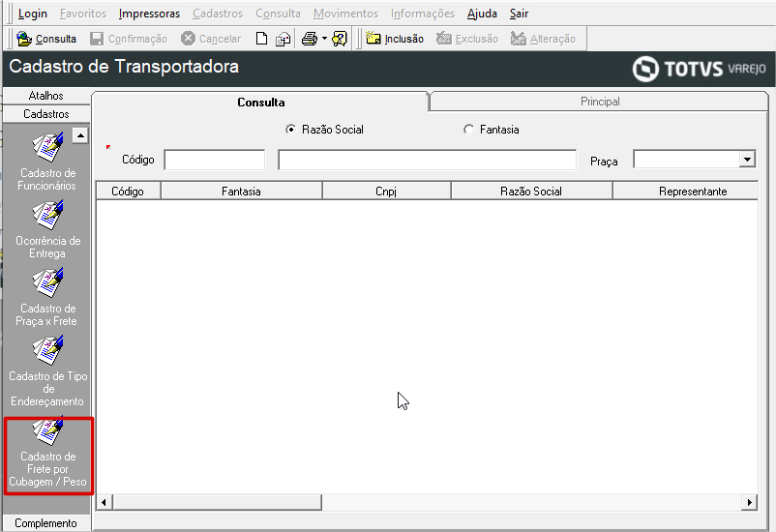776x532 pixels.
Task: Open the Cadastro de Funcionários shortcut
Action: (47, 162)
